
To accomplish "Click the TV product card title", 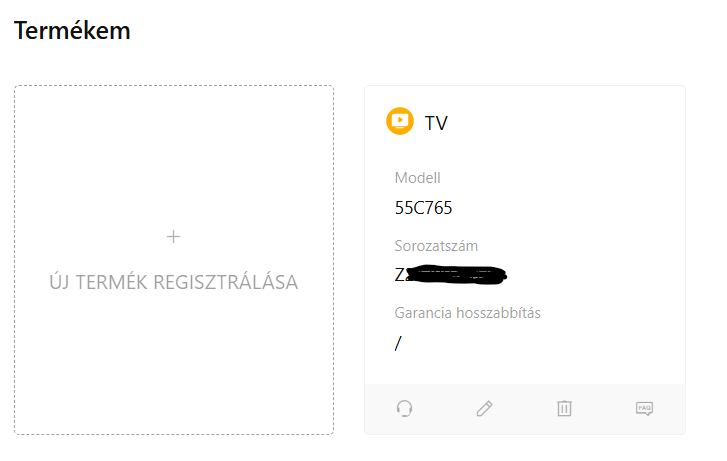I will point(436,123).
